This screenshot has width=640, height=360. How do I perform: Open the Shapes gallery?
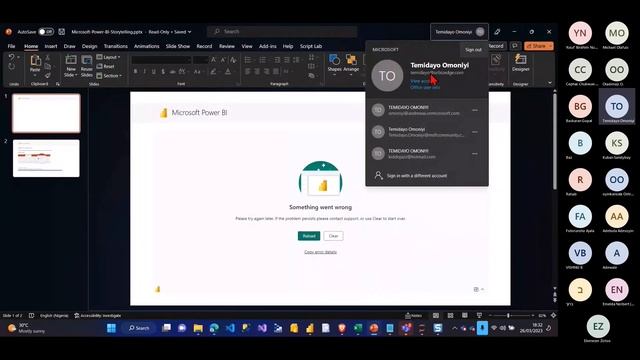tap(334, 63)
